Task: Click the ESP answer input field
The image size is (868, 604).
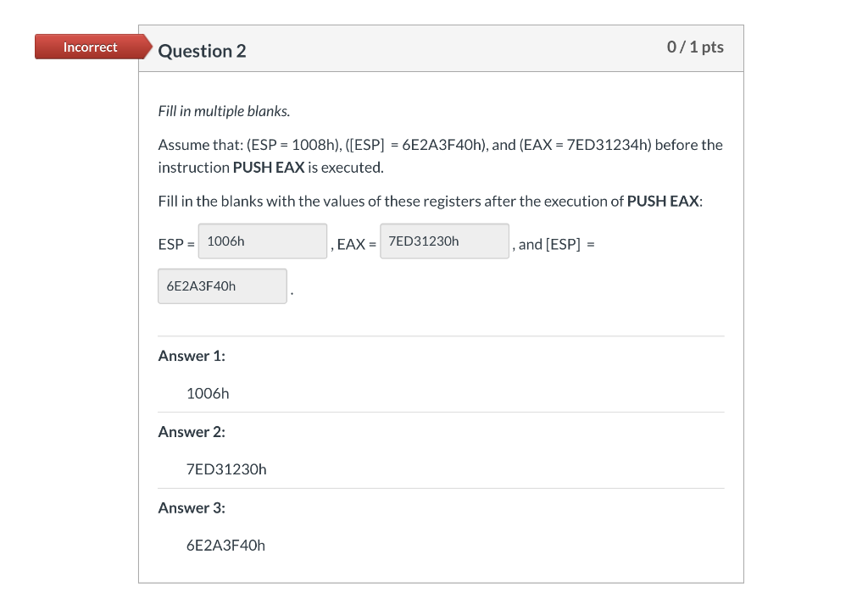Action: tap(262, 241)
